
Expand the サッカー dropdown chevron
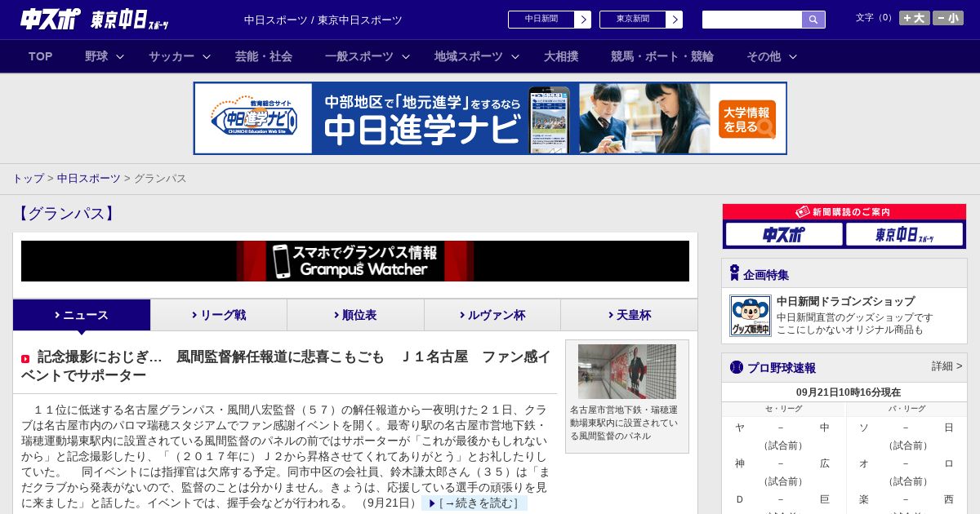(x=207, y=56)
